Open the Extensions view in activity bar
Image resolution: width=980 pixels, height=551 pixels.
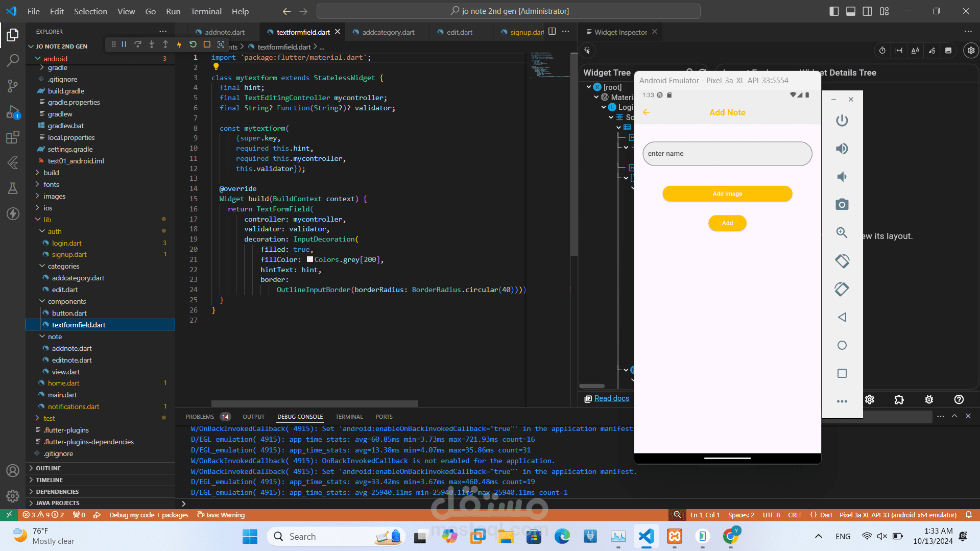pos(12,137)
